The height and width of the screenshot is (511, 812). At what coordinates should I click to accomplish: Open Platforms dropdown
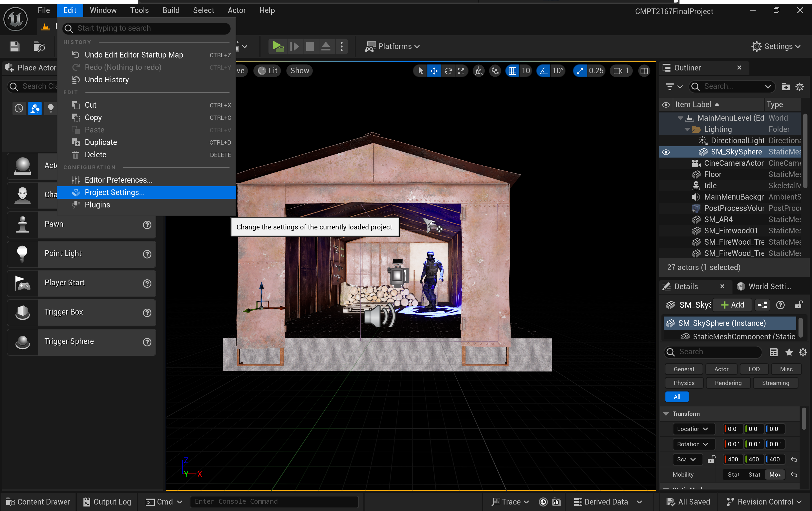[392, 46]
